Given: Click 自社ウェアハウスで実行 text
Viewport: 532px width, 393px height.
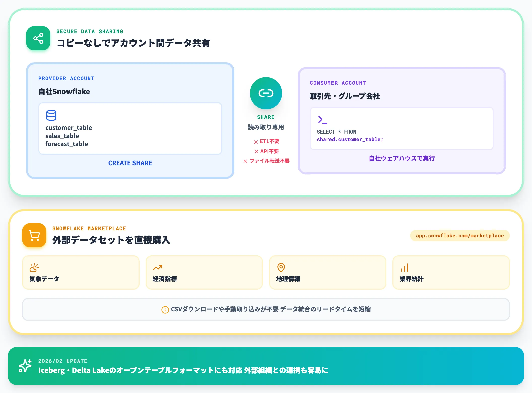Looking at the screenshot, I should coord(402,158).
